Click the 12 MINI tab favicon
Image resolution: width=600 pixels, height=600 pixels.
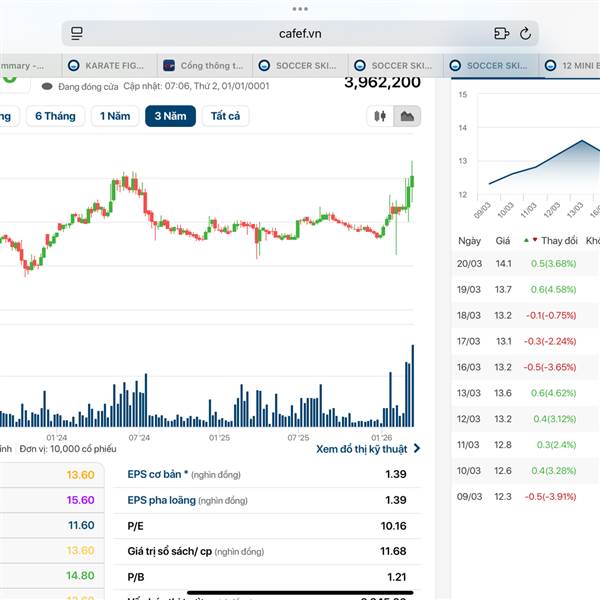point(550,65)
